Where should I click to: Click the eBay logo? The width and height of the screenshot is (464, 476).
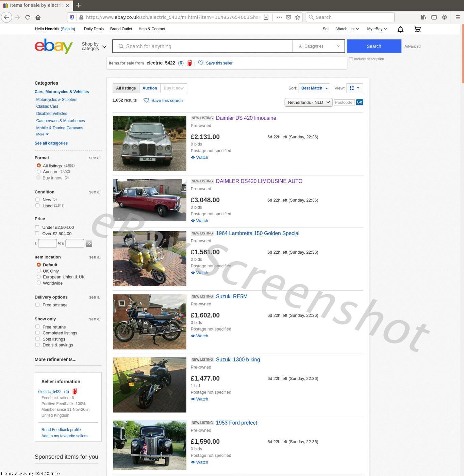click(54, 46)
